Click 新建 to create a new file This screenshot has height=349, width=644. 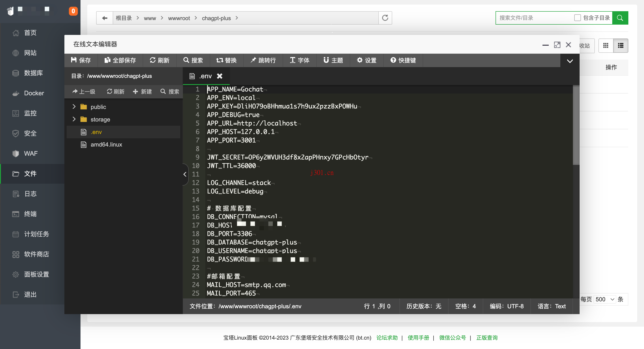[x=142, y=92]
